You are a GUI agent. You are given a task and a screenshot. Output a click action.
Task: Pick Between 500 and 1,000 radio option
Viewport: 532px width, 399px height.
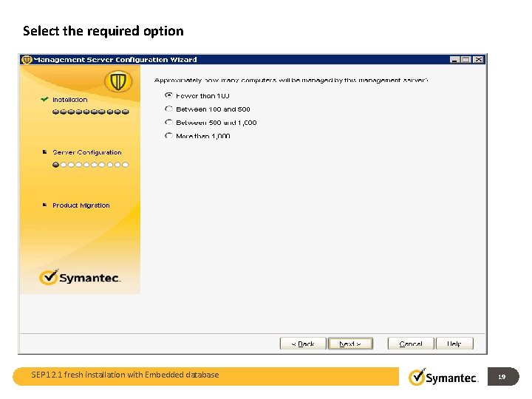[168, 122]
